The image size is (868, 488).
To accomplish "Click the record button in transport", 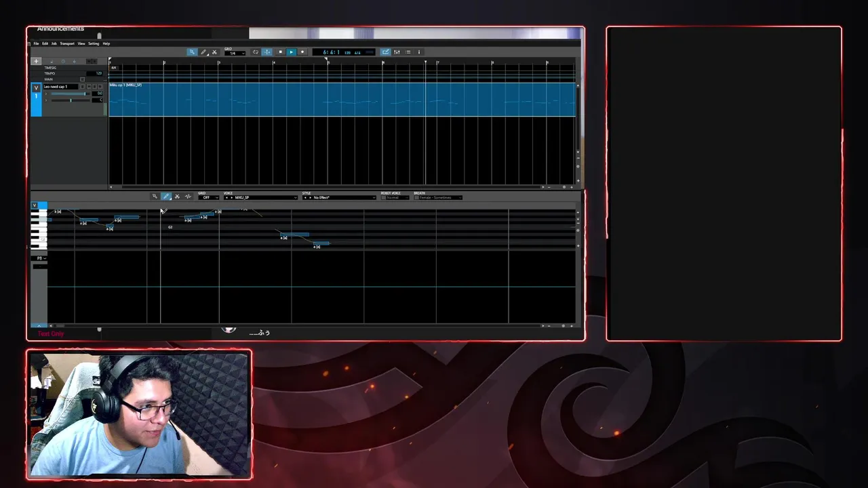I will point(302,52).
